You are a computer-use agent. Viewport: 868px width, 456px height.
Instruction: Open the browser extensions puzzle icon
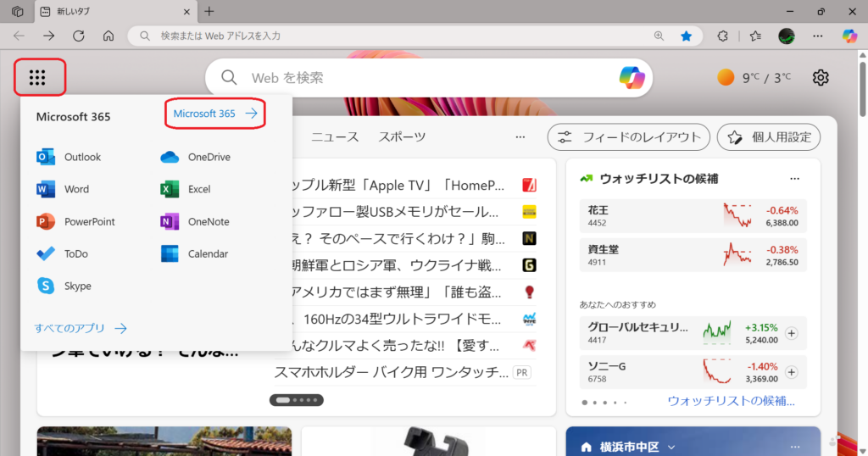(x=722, y=36)
